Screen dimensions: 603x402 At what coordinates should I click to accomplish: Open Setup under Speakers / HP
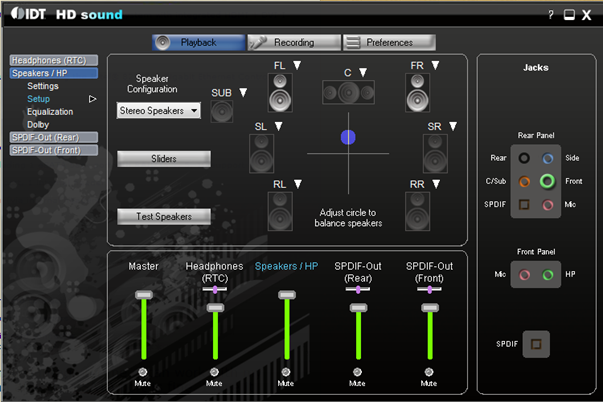click(38, 99)
